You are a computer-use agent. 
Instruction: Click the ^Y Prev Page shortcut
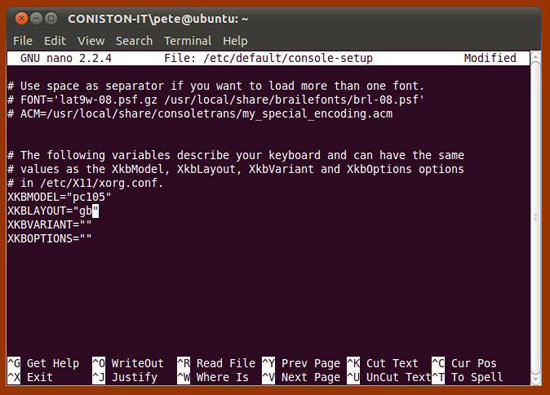[301, 363]
